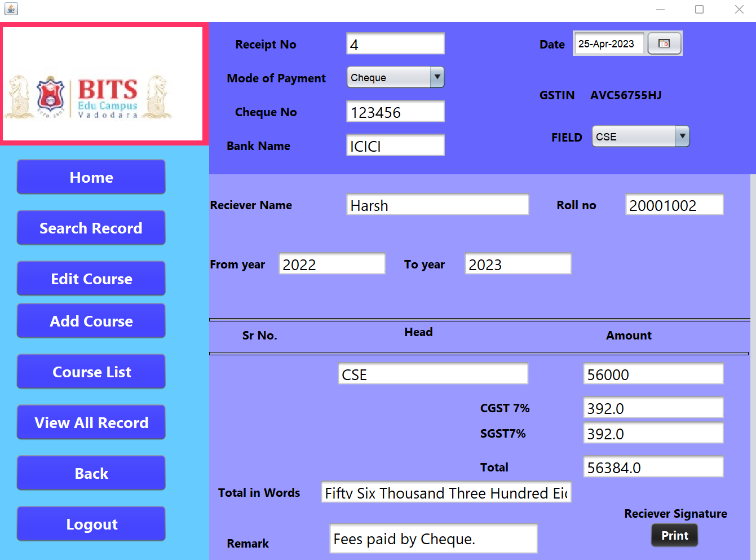Click the BITS Edu Campus logo

pyautogui.click(x=104, y=83)
